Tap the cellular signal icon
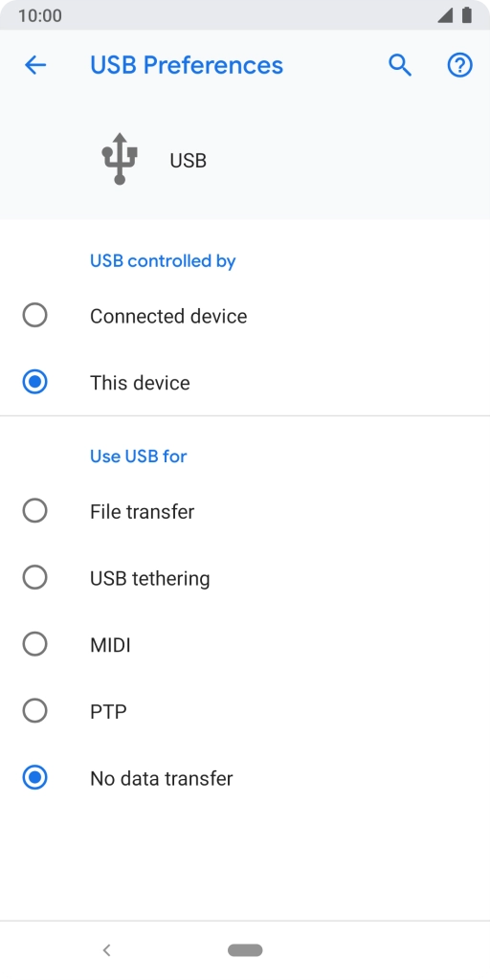Screen dimensions: 490x980 (x=445, y=15)
